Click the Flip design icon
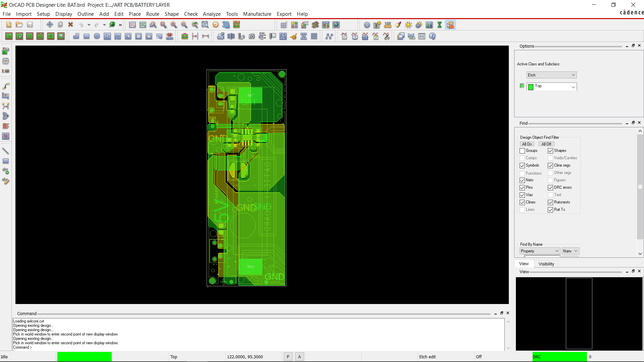This screenshot has width=644, height=362. pyautogui.click(x=236, y=25)
